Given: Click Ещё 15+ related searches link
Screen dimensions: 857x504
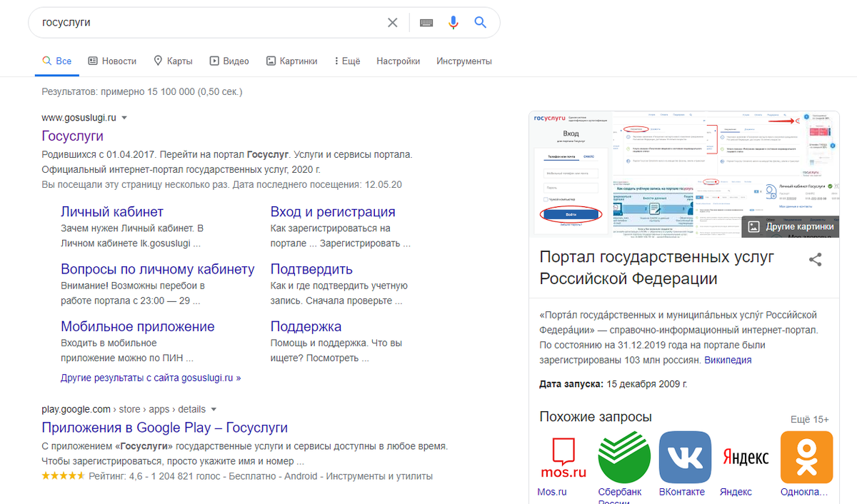Looking at the screenshot, I should (x=810, y=420).
